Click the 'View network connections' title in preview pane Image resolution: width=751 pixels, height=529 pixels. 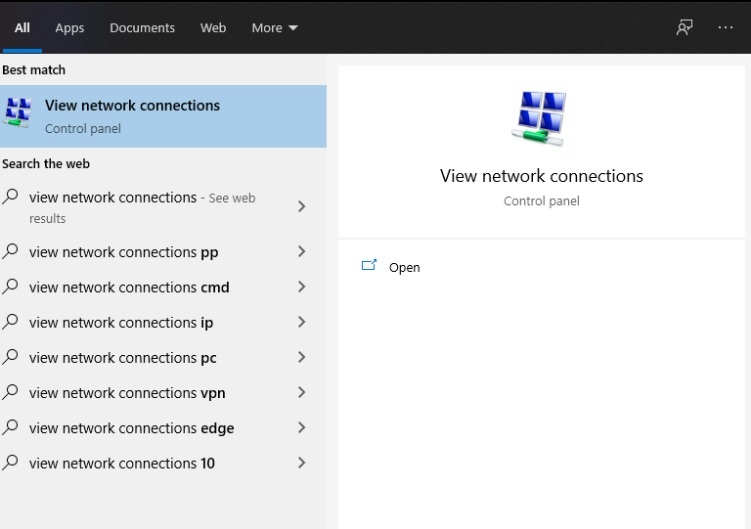[x=541, y=176]
